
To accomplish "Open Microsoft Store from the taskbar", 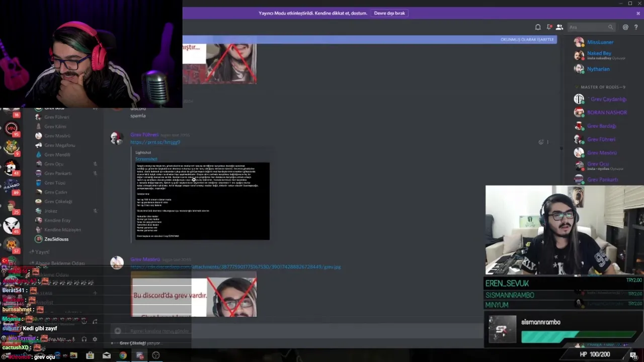I will (x=90, y=355).
